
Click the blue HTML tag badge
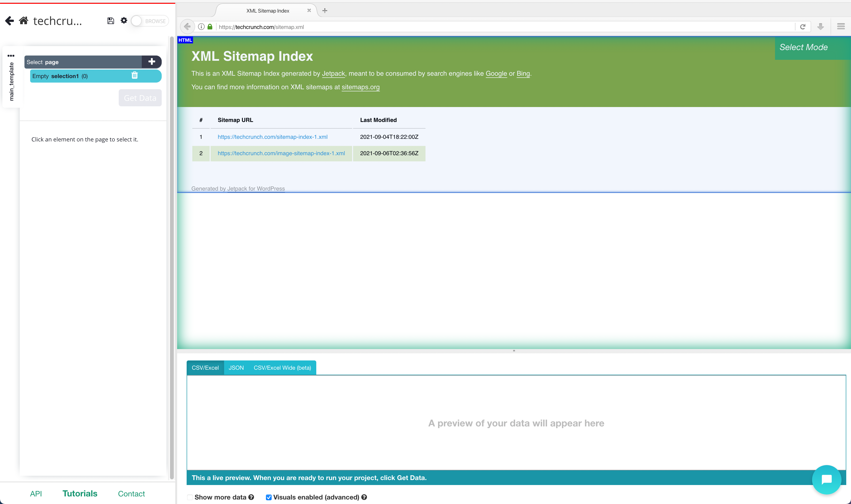(x=185, y=40)
